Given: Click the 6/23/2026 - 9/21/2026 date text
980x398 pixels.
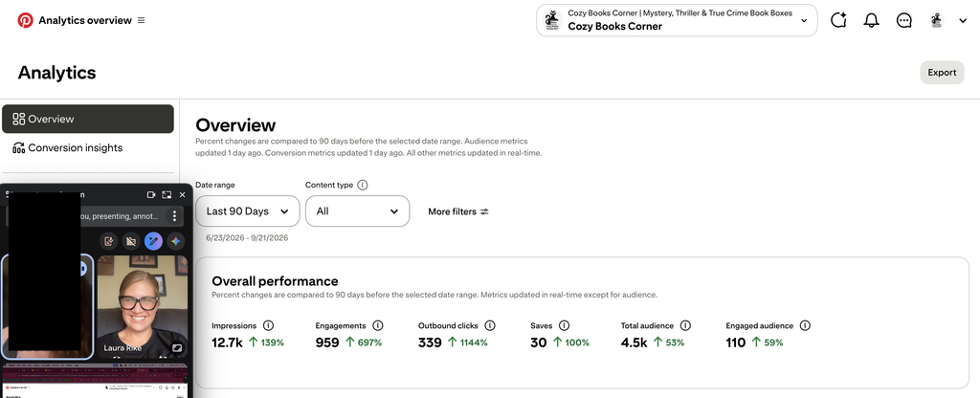Looking at the screenshot, I should tap(247, 238).
